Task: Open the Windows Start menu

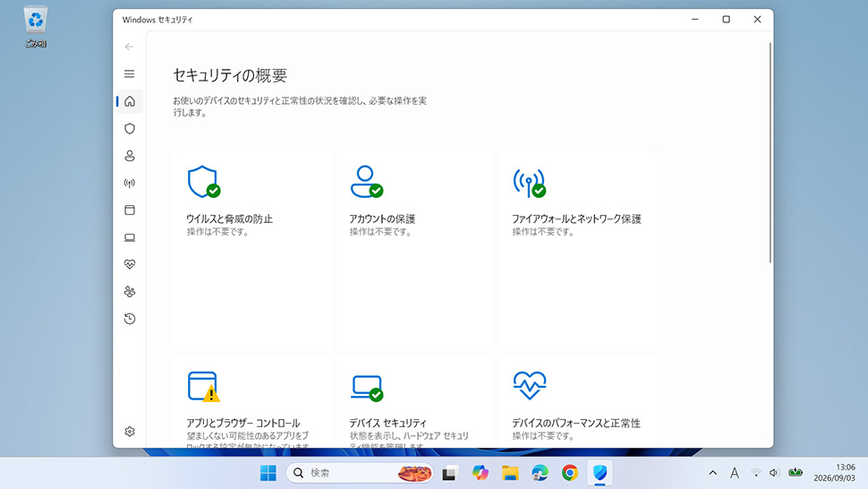Action: pos(268,473)
